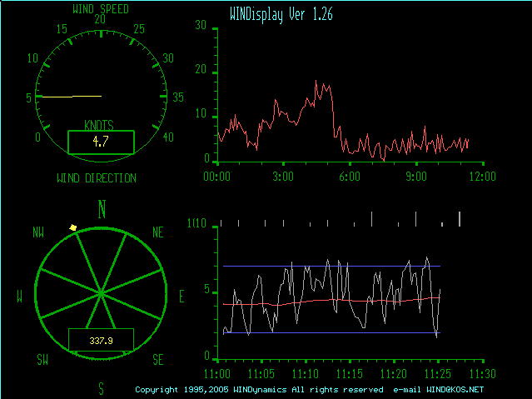Click the KNOTS unit label
Screen dimensions: 532x399
(99, 125)
